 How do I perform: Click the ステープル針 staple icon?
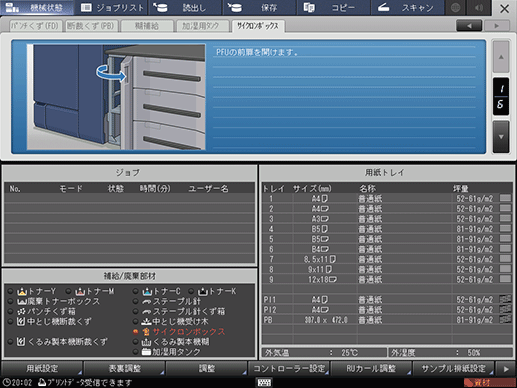[147, 302]
